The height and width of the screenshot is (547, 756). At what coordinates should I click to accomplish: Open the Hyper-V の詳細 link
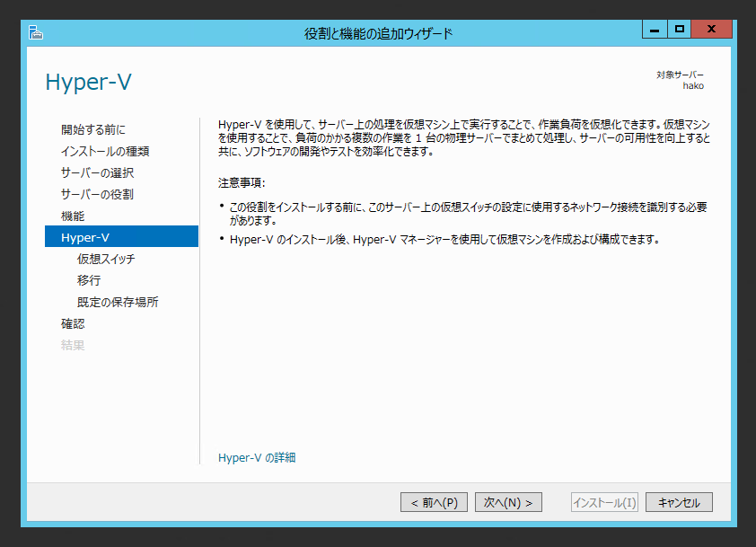(257, 457)
